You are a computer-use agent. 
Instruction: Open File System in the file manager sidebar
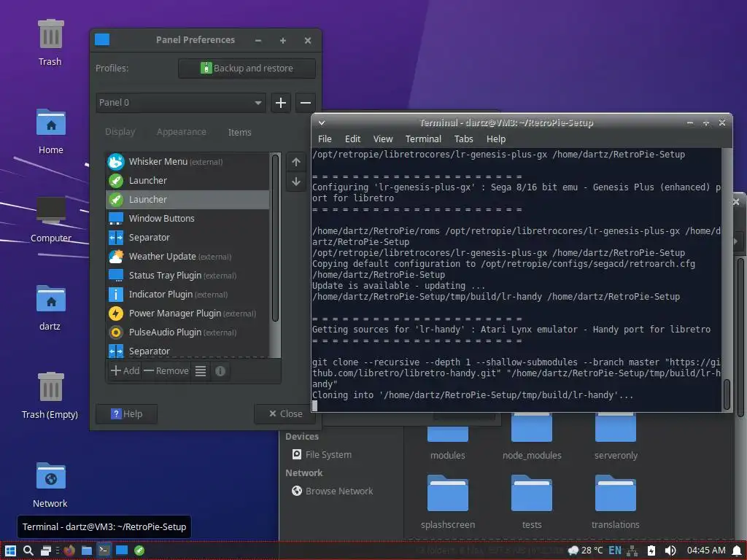click(322, 455)
